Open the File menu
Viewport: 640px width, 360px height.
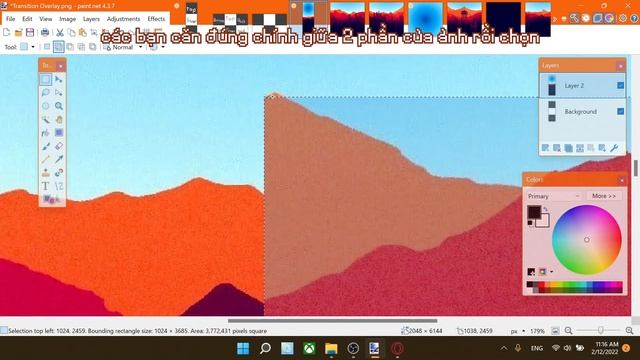click(11, 19)
